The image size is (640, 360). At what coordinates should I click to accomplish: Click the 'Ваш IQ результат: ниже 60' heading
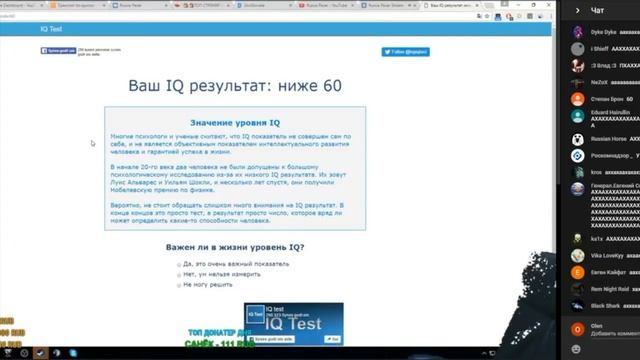[235, 86]
